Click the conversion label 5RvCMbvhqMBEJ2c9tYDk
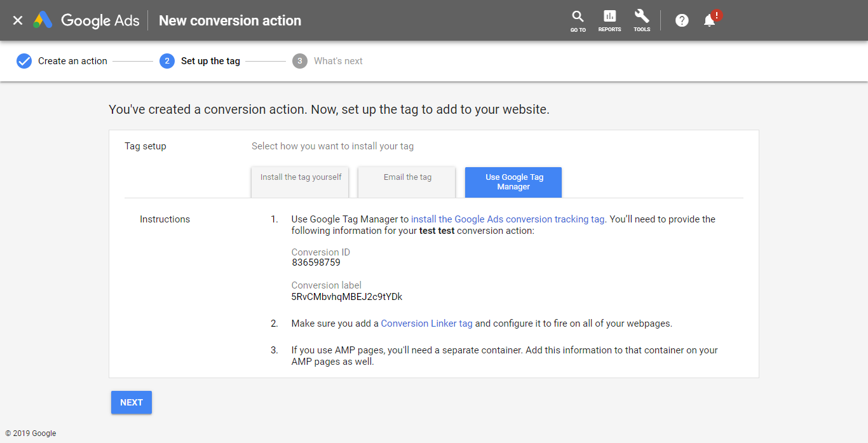 [347, 297]
